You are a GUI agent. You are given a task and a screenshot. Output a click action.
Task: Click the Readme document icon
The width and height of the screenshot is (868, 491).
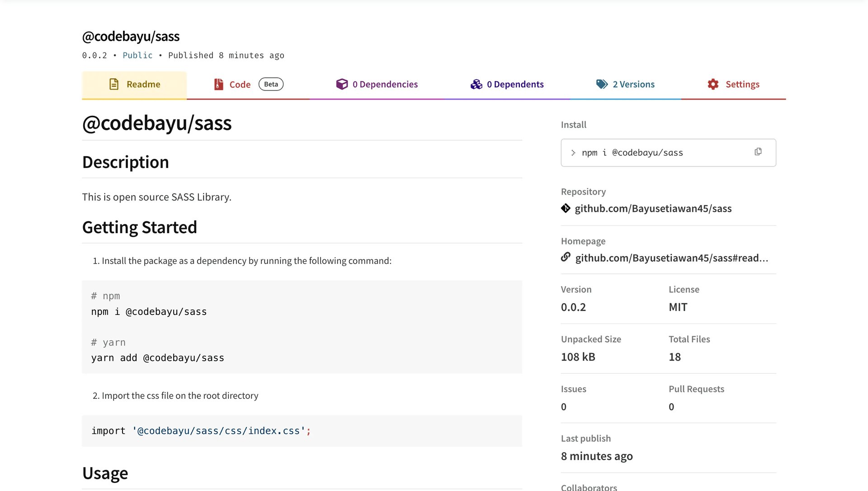114,84
